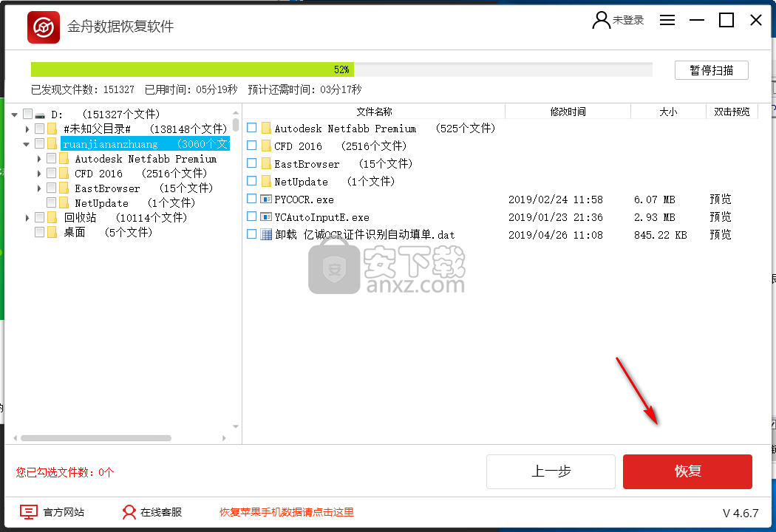This screenshot has width=776, height=532.
Task: Expand CFD 2016 tree node
Action: point(39,174)
